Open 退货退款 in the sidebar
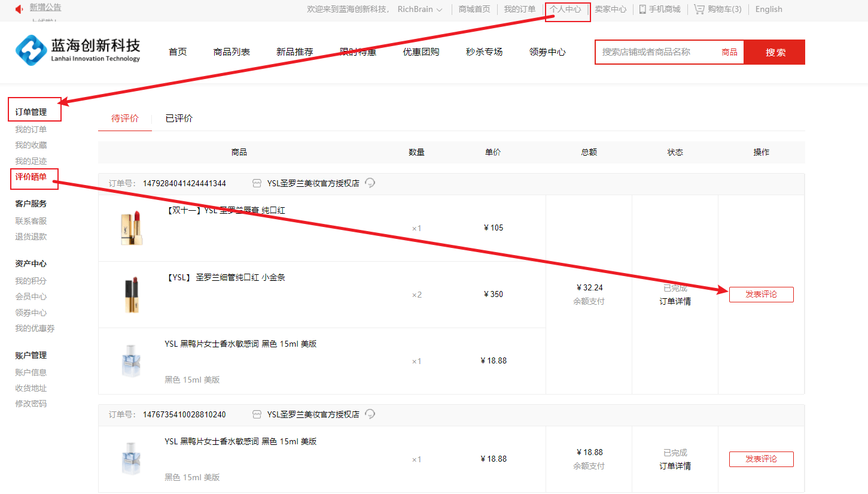This screenshot has width=868, height=494. click(31, 237)
